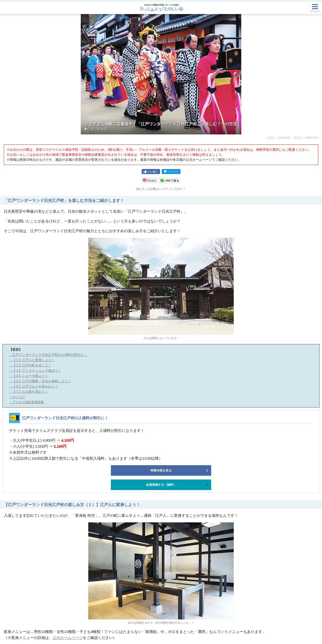
Task: Jump to 【５】江戸の職業・文化を体験しよう！
Action: (40, 381)
